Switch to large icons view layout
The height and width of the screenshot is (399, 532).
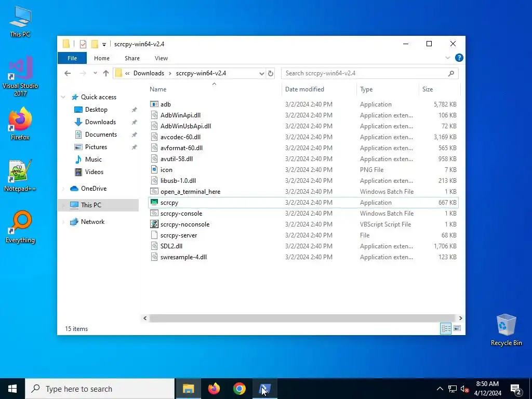[457, 328]
